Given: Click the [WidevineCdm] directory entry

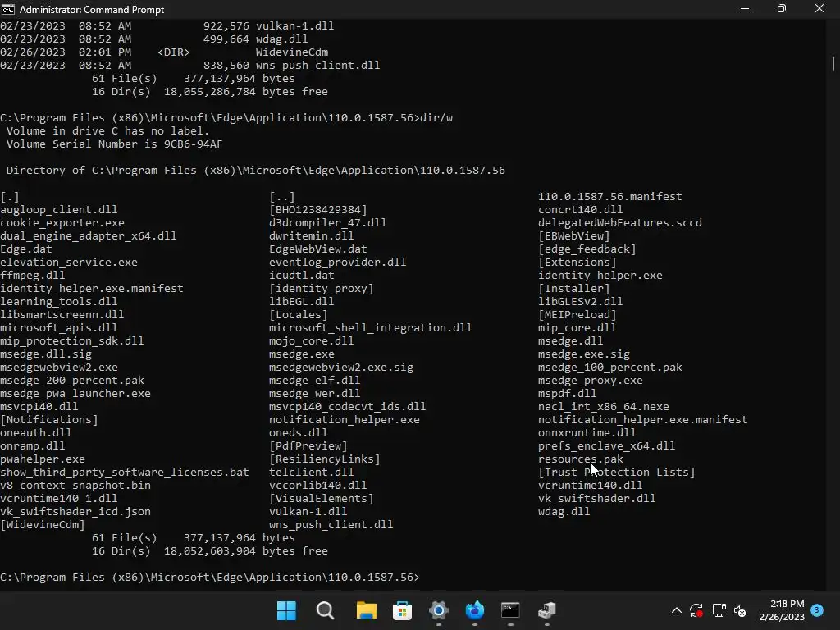Looking at the screenshot, I should (43, 524).
